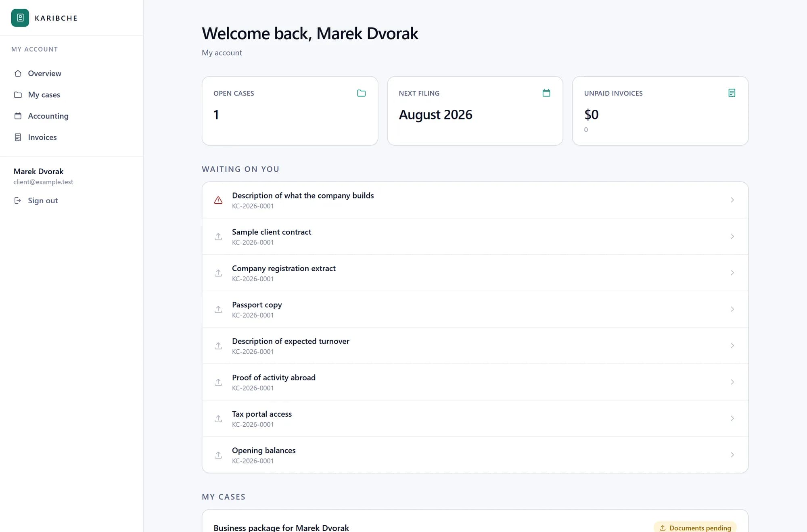Screen dimensions: 807x532
Task: Select the Passport copy title text
Action: coord(257,305)
